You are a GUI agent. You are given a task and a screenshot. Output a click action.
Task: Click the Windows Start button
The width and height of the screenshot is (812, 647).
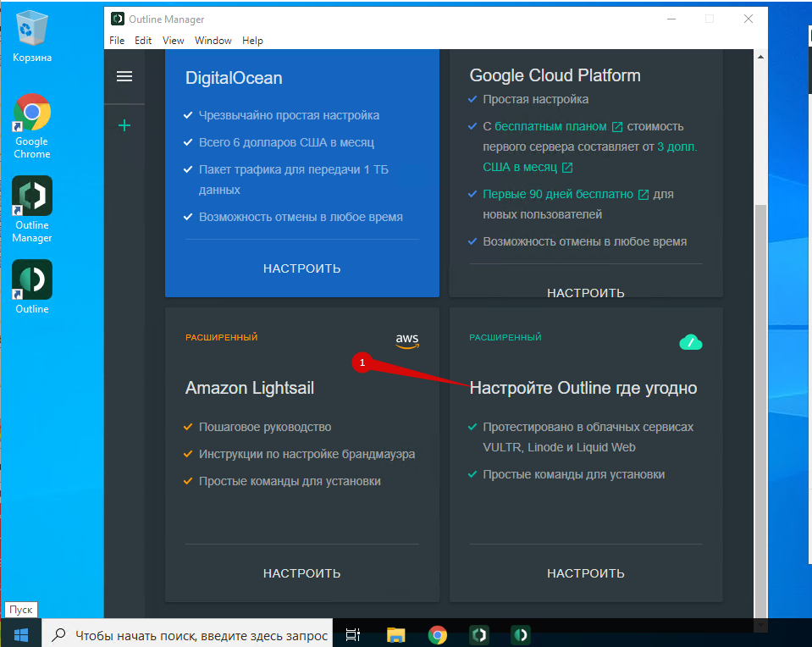20,634
